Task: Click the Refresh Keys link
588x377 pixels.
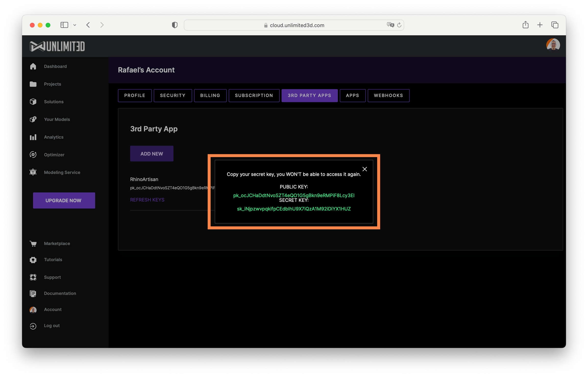Action: [147, 200]
